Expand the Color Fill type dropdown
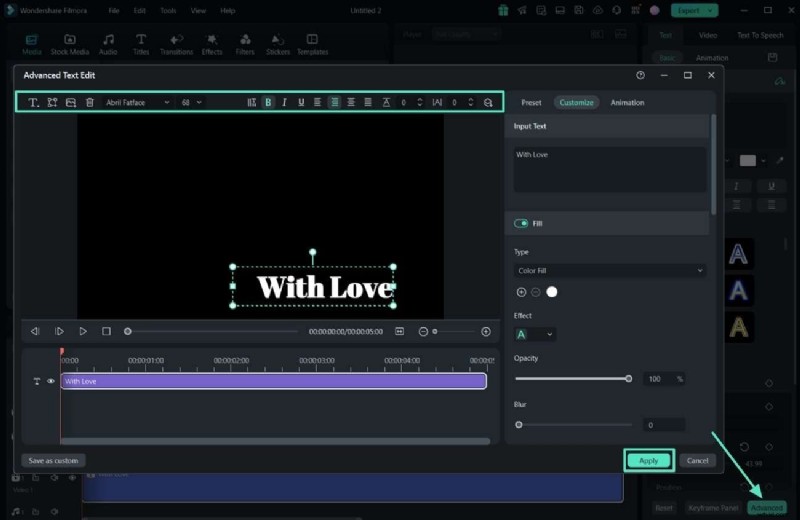 click(x=610, y=271)
